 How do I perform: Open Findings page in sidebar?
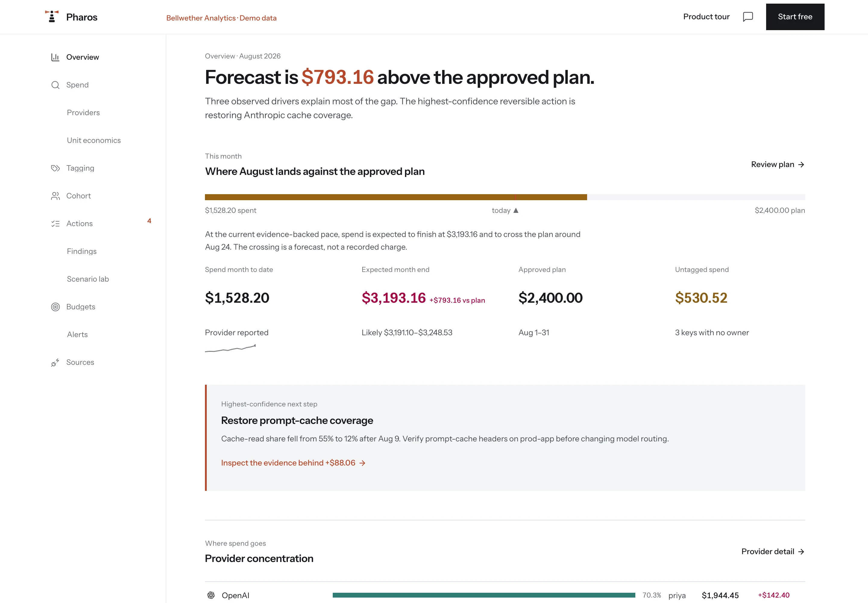pyautogui.click(x=82, y=251)
